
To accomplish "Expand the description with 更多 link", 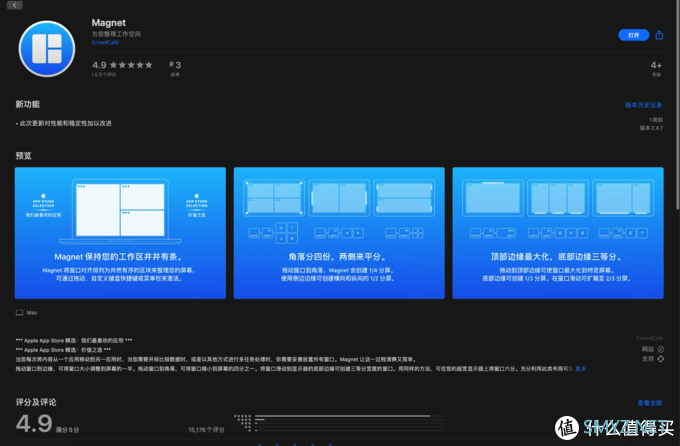I will tap(581, 369).
